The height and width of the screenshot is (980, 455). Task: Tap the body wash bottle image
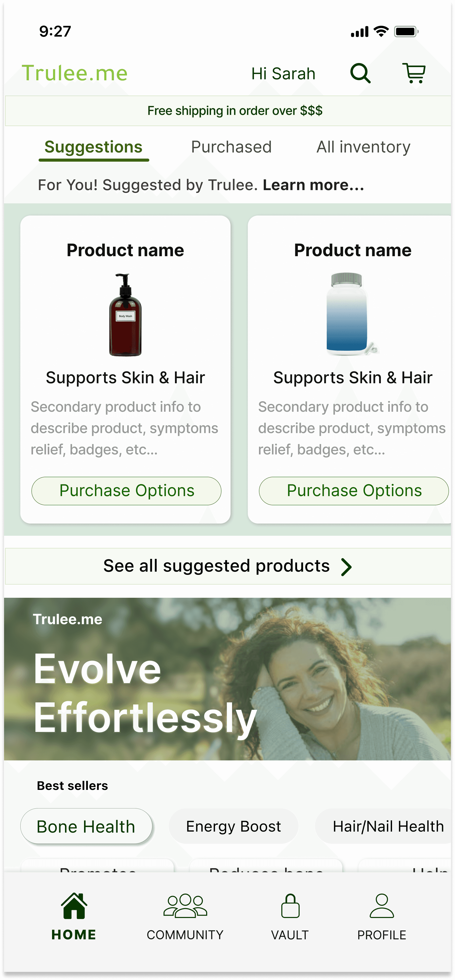pyautogui.click(x=125, y=314)
